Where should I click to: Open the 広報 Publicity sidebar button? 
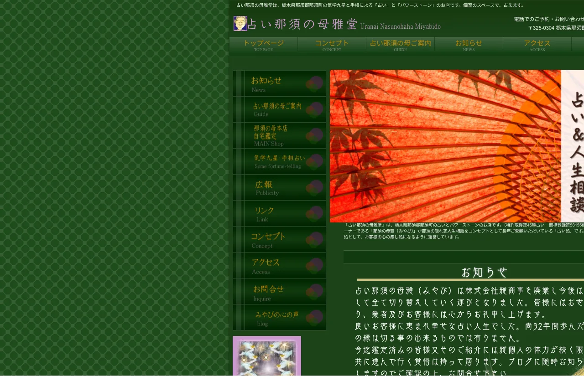[280, 187]
